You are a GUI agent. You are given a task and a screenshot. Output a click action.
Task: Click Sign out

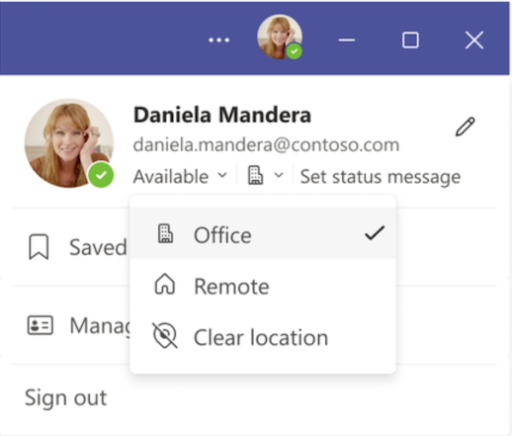[x=66, y=398]
